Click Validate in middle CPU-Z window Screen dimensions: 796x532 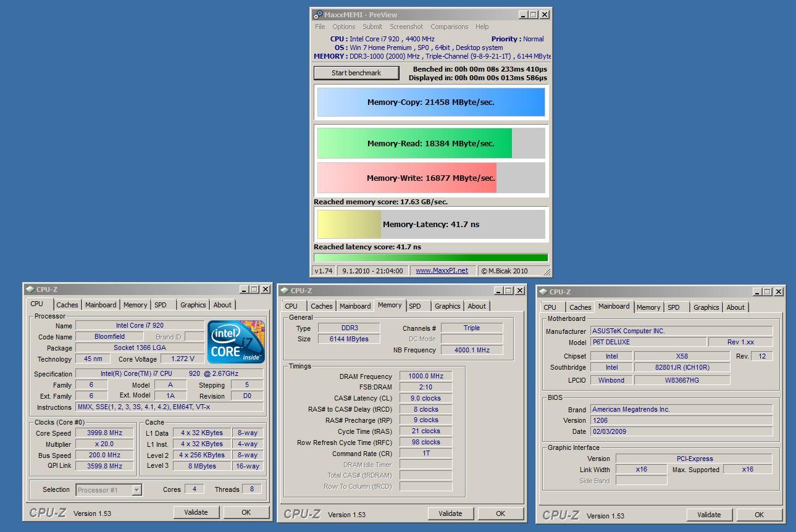click(451, 513)
